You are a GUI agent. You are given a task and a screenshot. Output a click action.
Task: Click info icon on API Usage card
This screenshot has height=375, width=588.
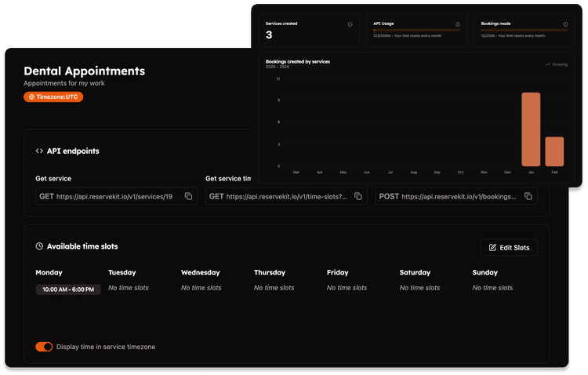click(x=456, y=24)
